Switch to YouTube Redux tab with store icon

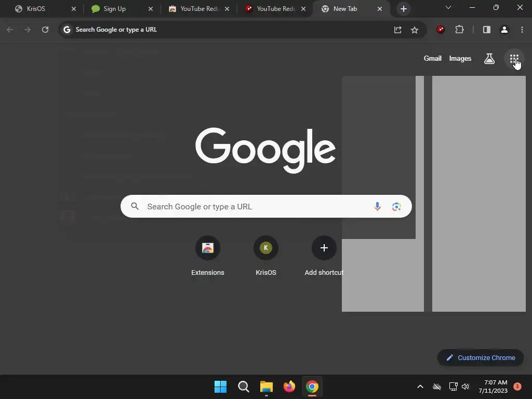[x=198, y=9]
